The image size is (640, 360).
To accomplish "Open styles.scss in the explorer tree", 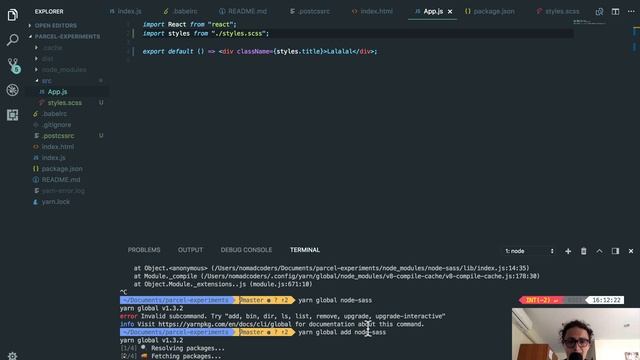I will coord(64,103).
